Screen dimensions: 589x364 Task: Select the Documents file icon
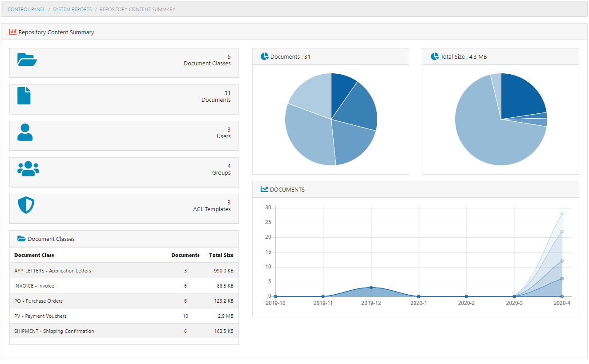24,95
